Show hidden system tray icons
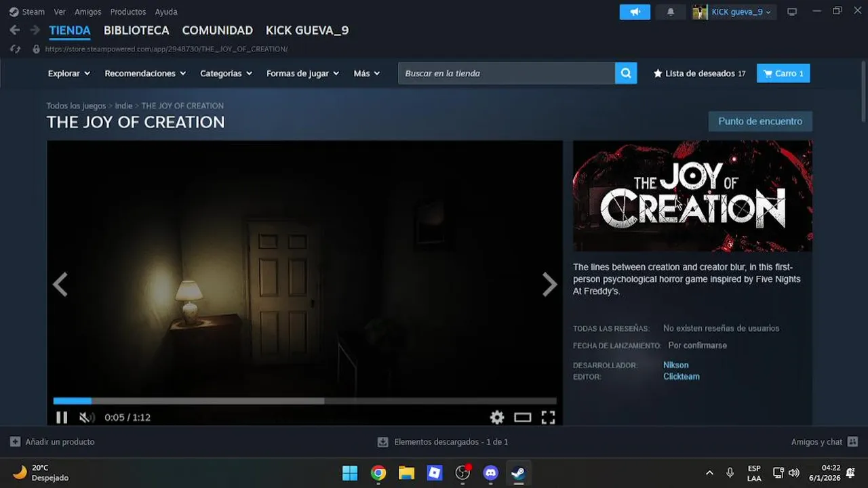This screenshot has height=488, width=868. point(709,472)
